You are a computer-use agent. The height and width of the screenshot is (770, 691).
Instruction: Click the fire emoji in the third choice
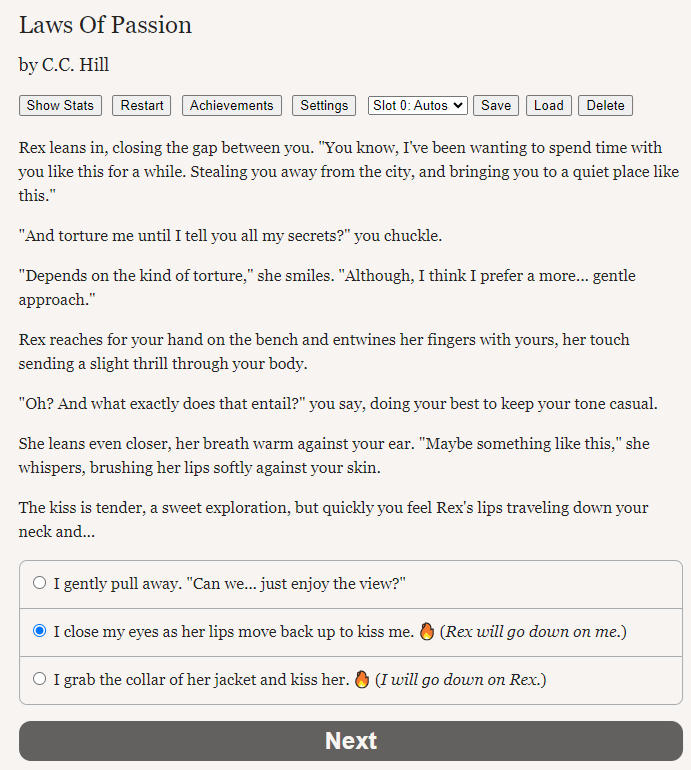coord(362,679)
